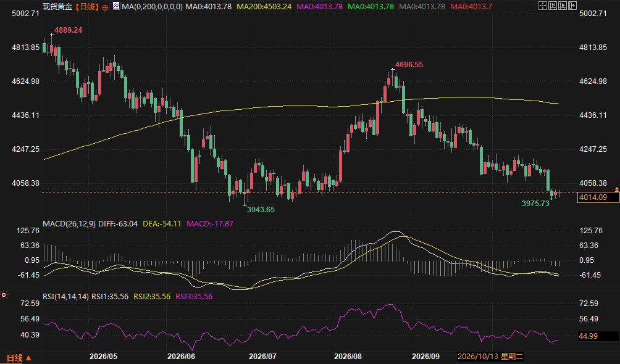Image resolution: width=620 pixels, height=364 pixels.
Task: Click the red alert dot icon at left edge
Action: (x=4, y=295)
